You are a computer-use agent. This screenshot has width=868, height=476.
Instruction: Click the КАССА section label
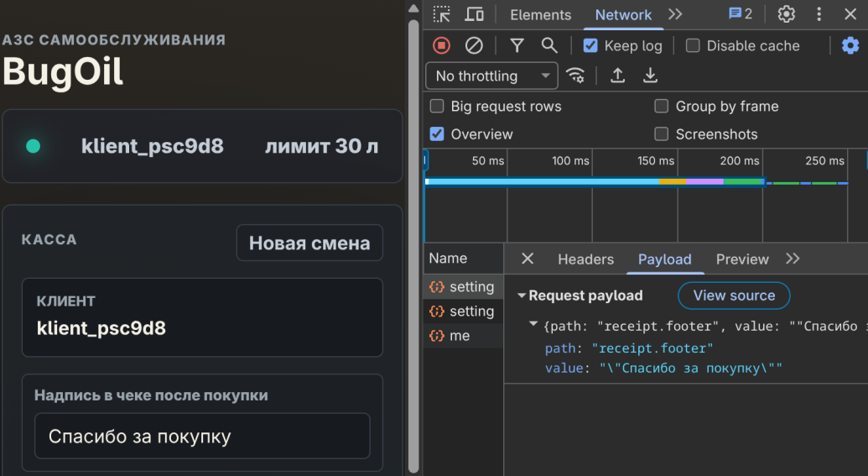49,239
